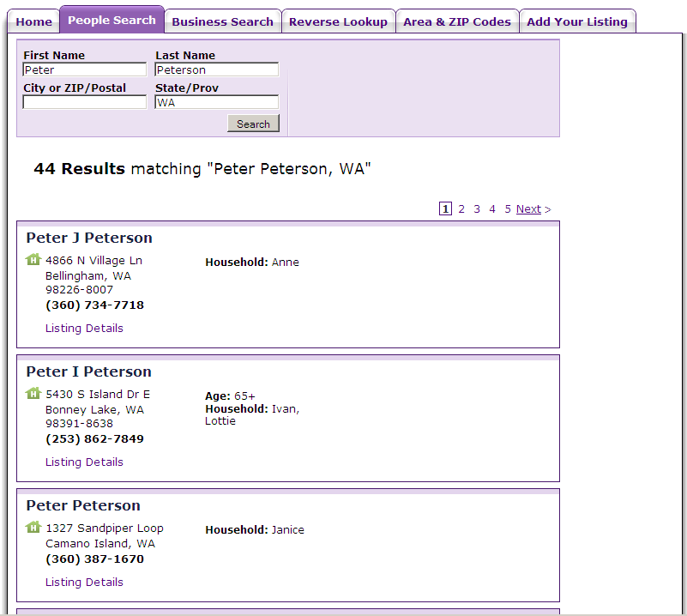The height and width of the screenshot is (616, 687).
Task: Click ZIP code 98391-8638
Action: pyautogui.click(x=79, y=423)
